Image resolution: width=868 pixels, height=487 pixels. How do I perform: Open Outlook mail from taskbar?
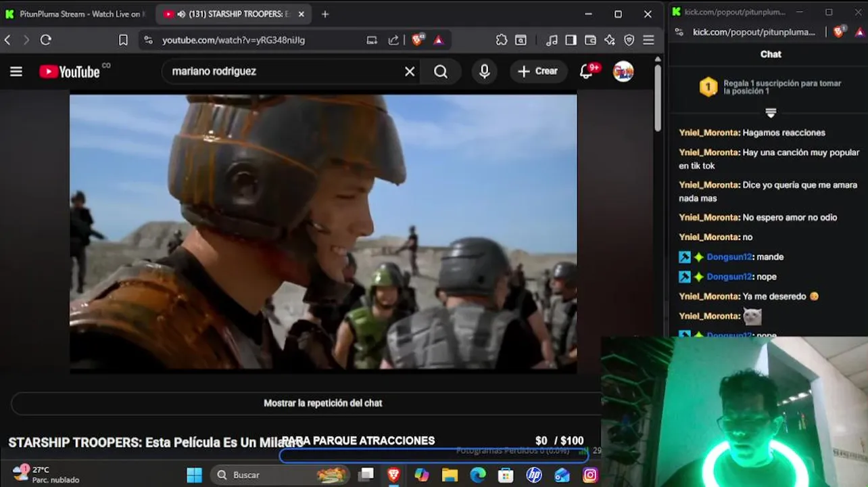point(562,475)
